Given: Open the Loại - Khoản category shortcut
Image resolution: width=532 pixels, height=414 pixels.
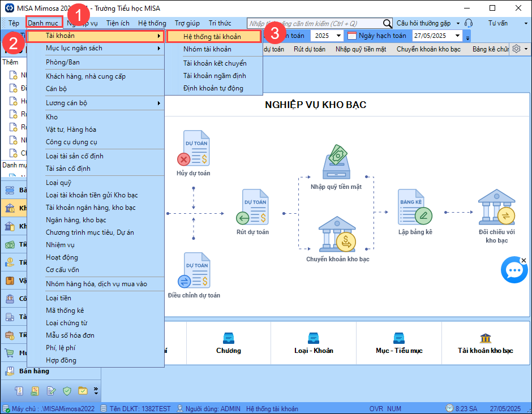Looking at the screenshot, I should click(314, 343).
